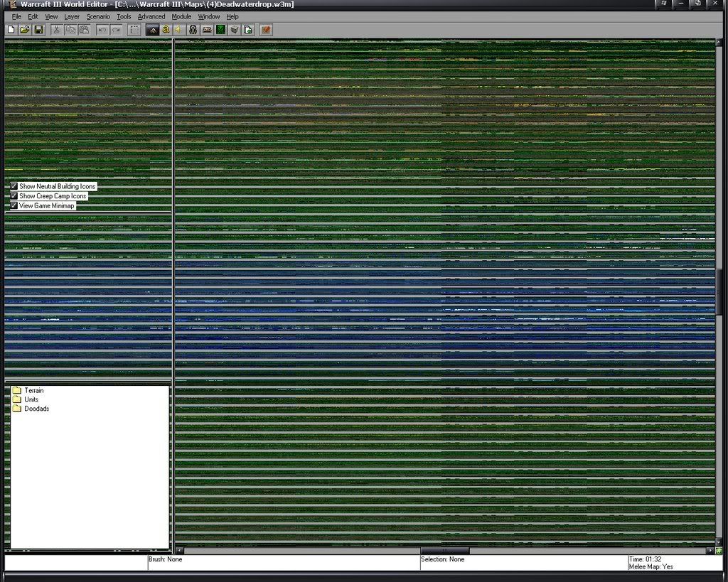728x582 pixels.
Task: Create a new map with New icon
Action: 11,30
